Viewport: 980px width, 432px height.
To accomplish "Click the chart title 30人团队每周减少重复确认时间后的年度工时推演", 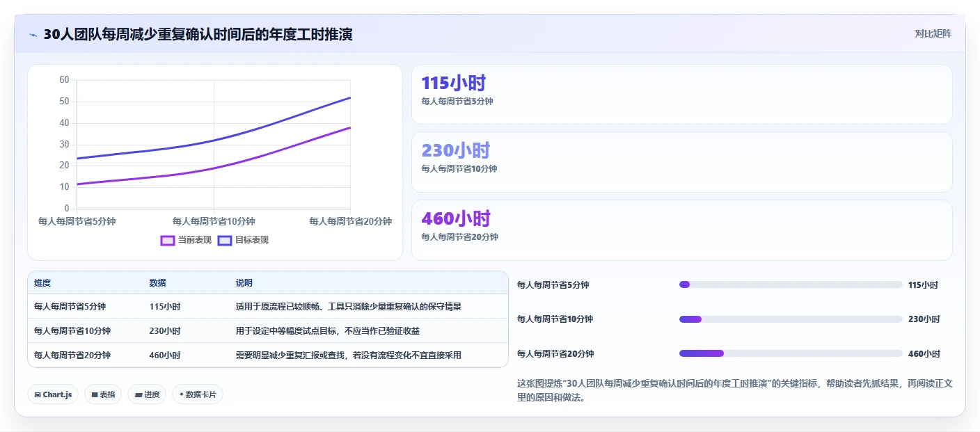I will pyautogui.click(x=198, y=34).
